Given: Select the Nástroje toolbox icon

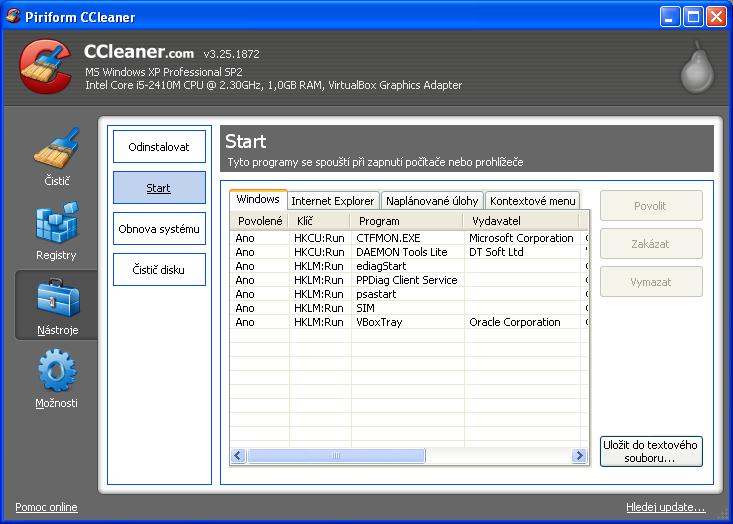Looking at the screenshot, I should 57,300.
